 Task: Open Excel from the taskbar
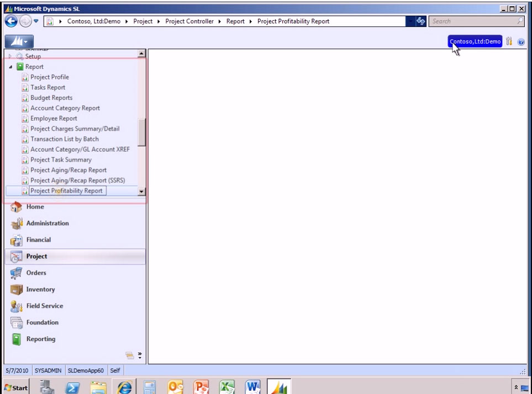coord(227,387)
